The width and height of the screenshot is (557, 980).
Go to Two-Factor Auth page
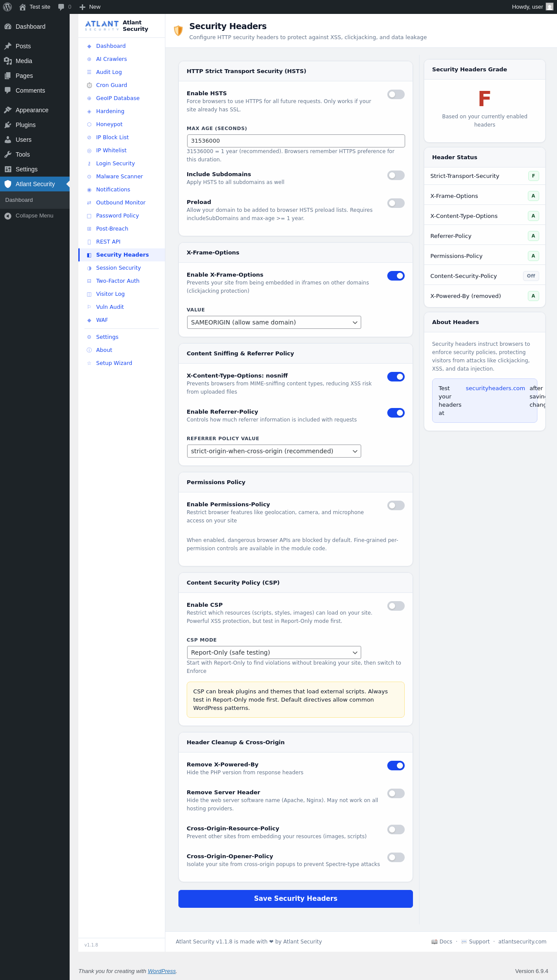pyautogui.click(x=117, y=281)
